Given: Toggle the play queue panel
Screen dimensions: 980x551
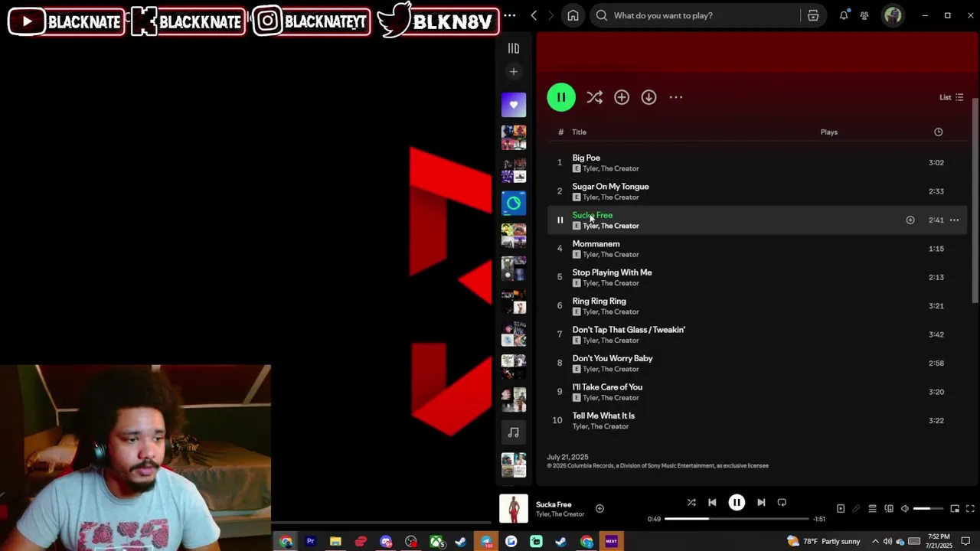Looking at the screenshot, I should coord(872,509).
